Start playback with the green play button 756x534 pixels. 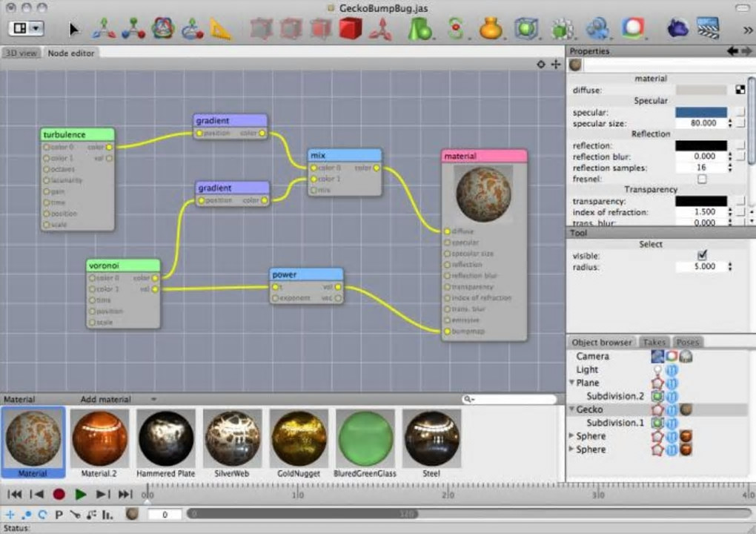[x=81, y=494]
